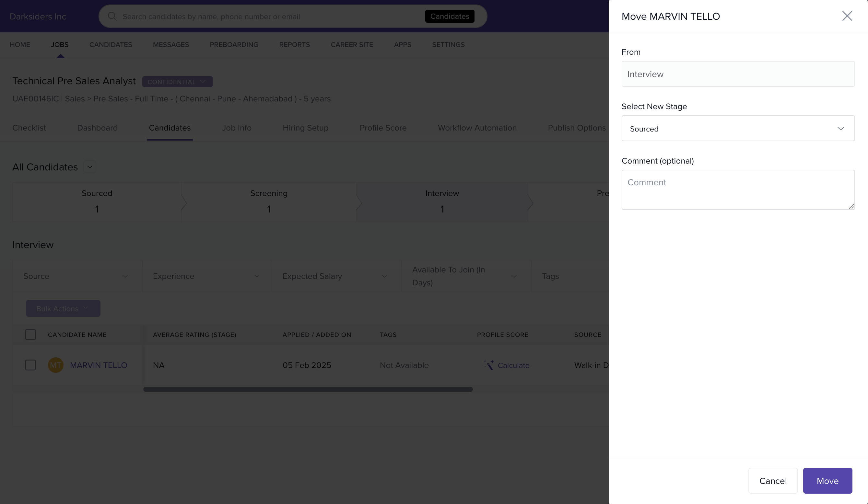The image size is (868, 504).
Task: Open the Bulk Actions menu
Action: [x=63, y=308]
